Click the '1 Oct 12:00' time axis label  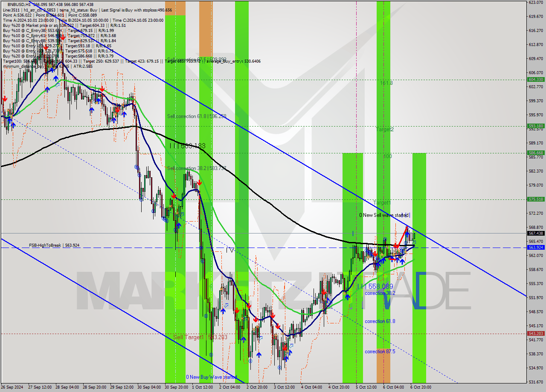203,387
